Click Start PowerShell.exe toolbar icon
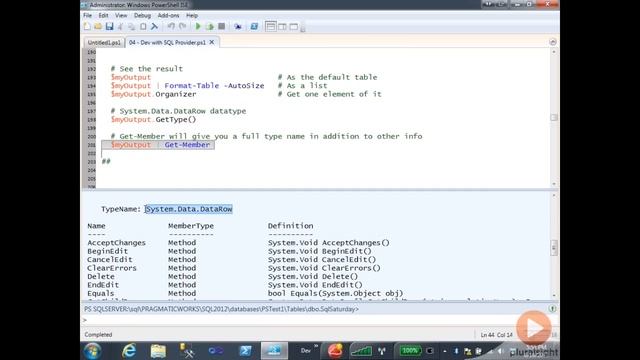 [x=254, y=27]
